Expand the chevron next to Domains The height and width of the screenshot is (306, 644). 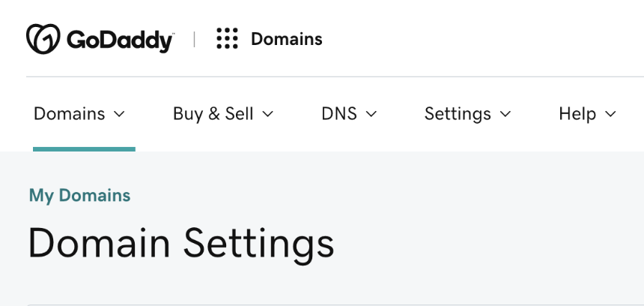[118, 115]
